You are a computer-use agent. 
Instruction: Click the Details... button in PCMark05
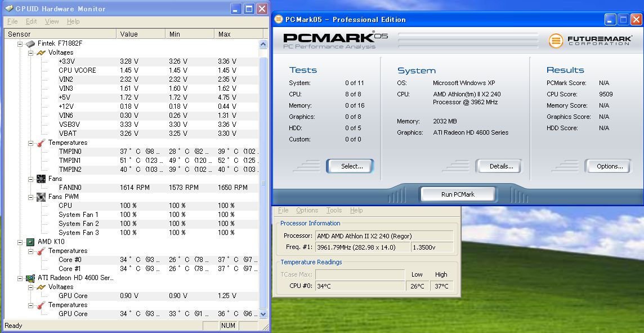(x=499, y=166)
